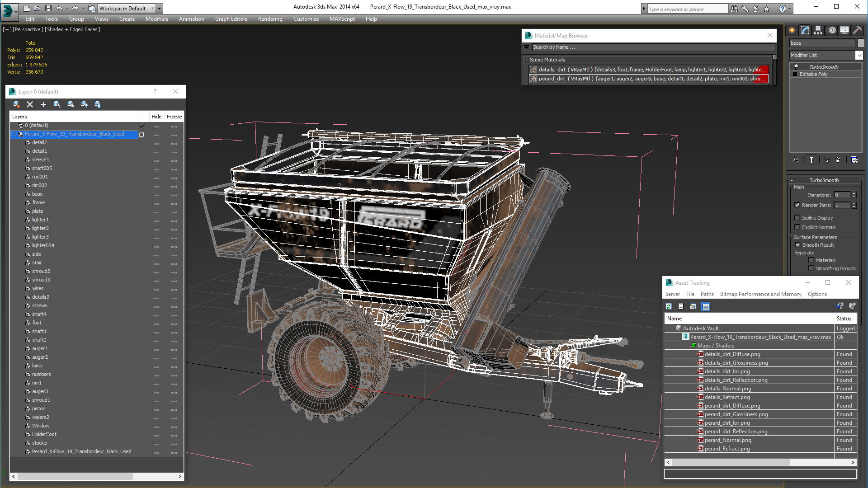
Task: Open the Hierarchy command panel tab
Action: (818, 30)
